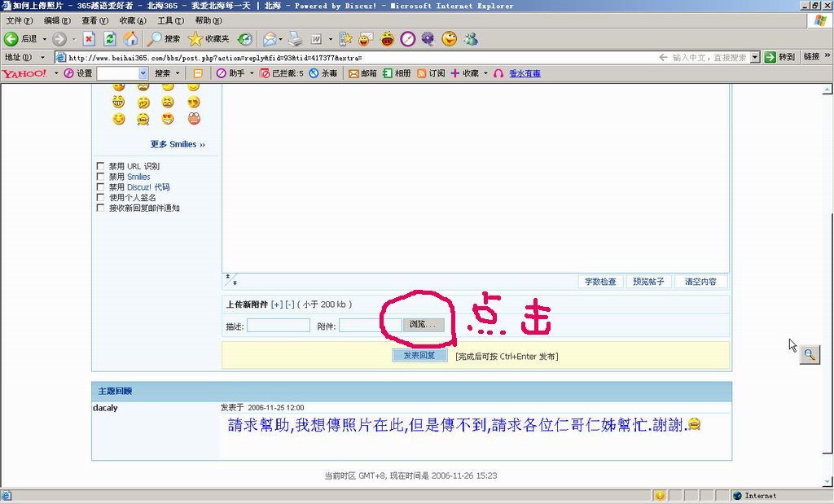Screen dimensions: 834x504
Task: Open the Favorites star button
Action: coord(208,39)
